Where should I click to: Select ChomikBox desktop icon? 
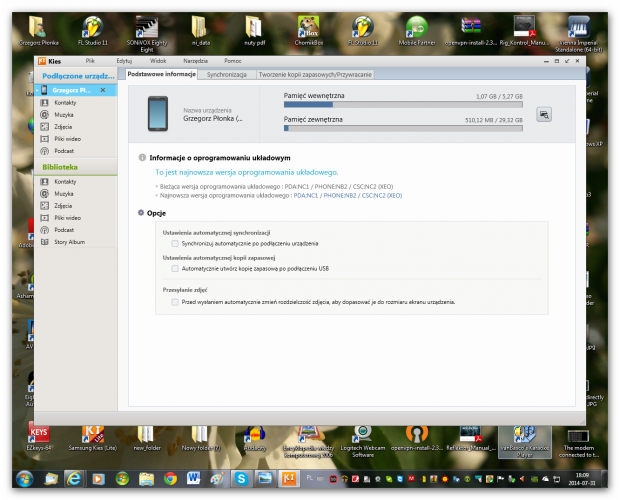pos(308,31)
